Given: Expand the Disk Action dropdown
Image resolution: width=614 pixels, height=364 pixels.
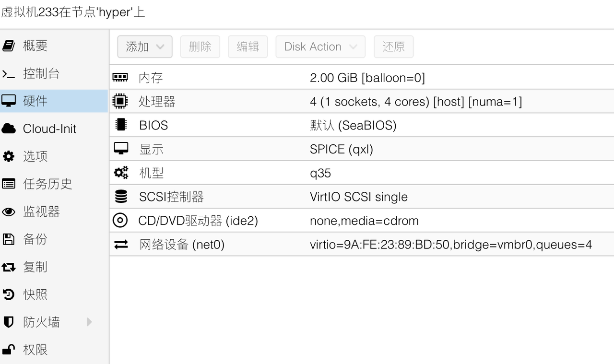Looking at the screenshot, I should [320, 47].
